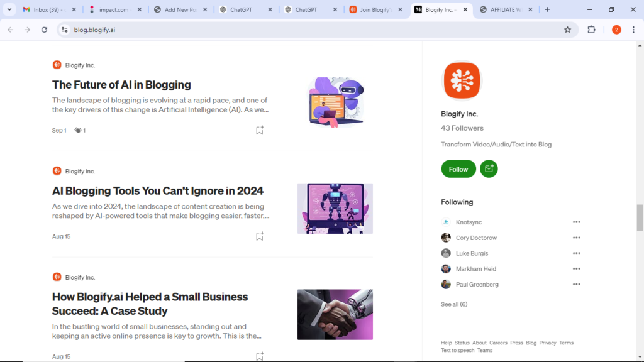
Task: Open a new browser tab
Action: pyautogui.click(x=547, y=9)
